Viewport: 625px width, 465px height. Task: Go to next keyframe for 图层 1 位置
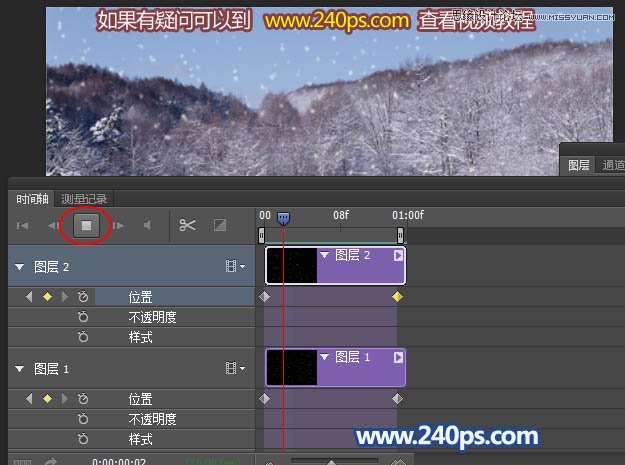(x=65, y=399)
